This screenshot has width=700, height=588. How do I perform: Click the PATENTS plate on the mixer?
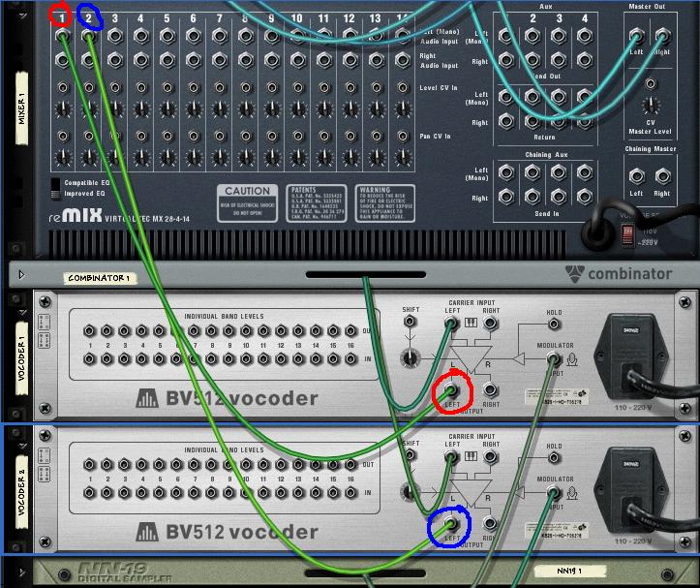pos(317,203)
